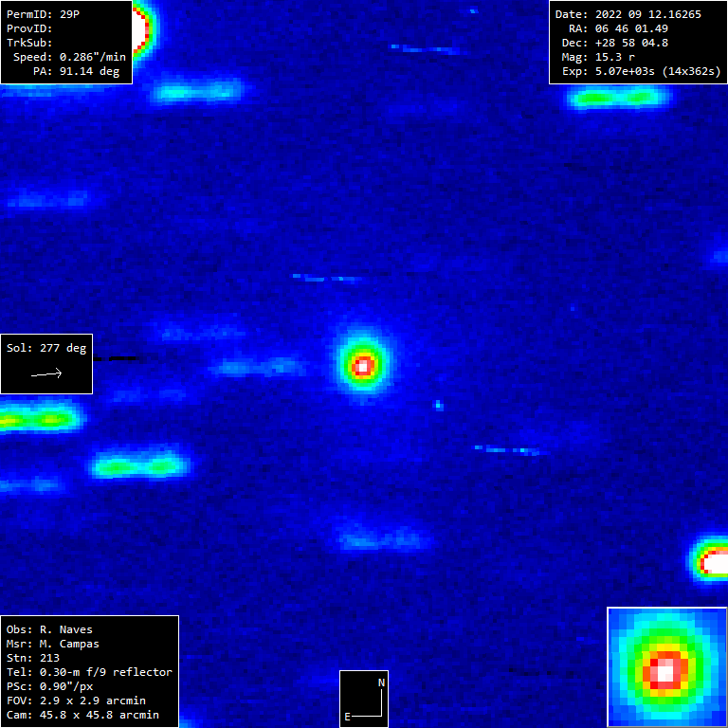Viewport: 728px width, 728px height.
Task: Click the 'PSc: 0.90"/px' line
Action: tap(49, 686)
